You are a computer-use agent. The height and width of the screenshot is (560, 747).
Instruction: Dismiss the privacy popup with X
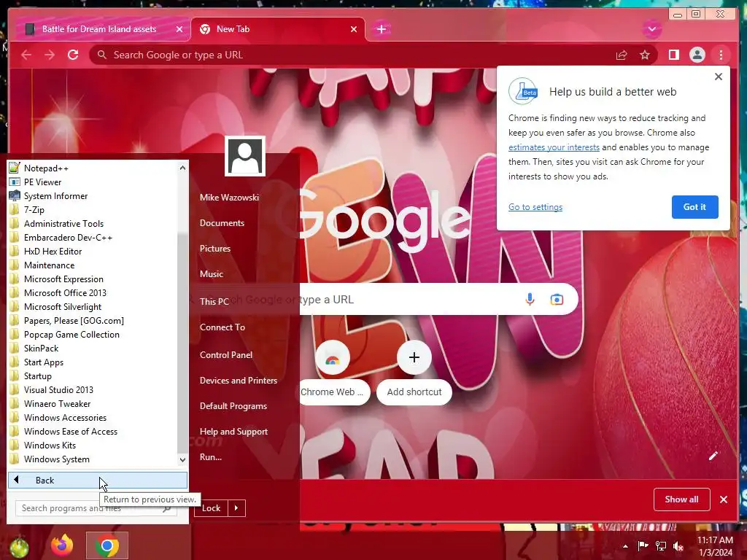point(719,77)
